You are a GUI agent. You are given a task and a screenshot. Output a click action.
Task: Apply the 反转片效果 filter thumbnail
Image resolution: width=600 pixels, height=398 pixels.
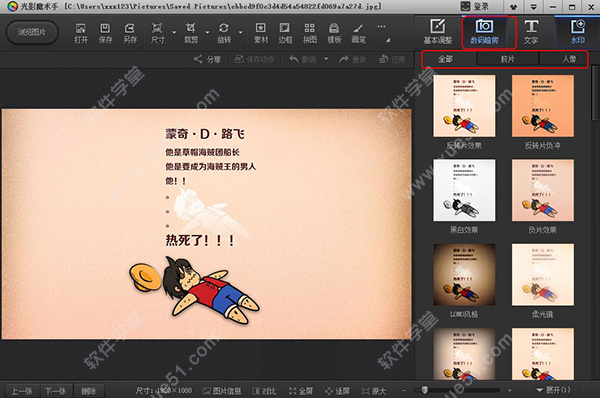click(464, 106)
